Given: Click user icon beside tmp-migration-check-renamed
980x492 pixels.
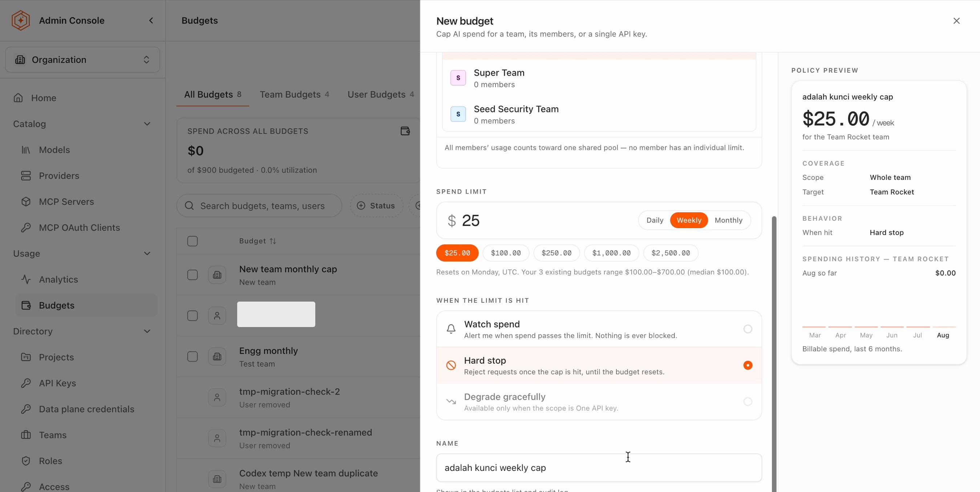Looking at the screenshot, I should [x=217, y=438].
